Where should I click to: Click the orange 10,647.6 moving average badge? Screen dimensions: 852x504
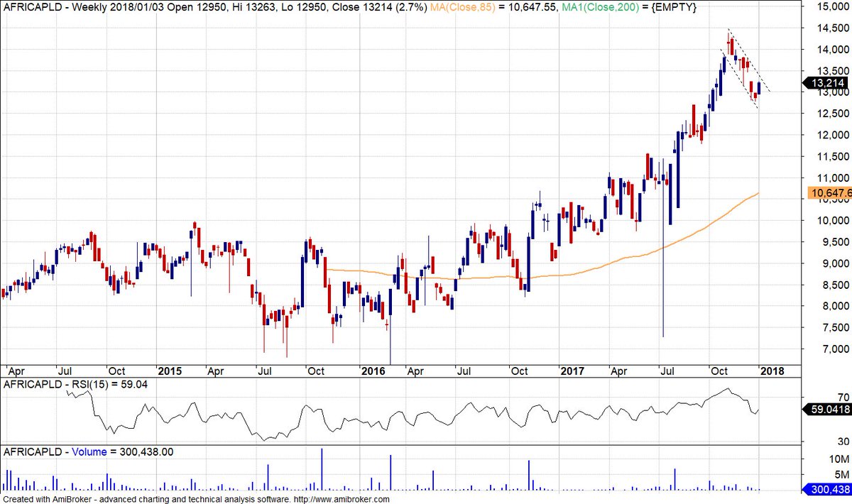click(829, 192)
